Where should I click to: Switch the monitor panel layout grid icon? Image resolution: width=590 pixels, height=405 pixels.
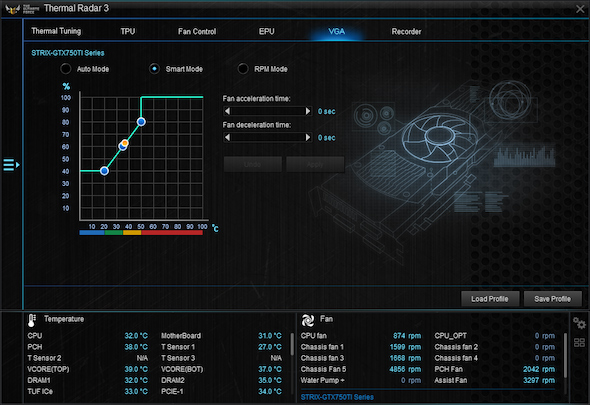(579, 343)
